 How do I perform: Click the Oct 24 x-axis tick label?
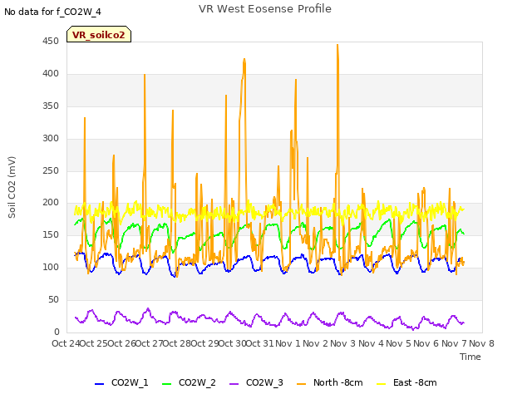(x=66, y=343)
